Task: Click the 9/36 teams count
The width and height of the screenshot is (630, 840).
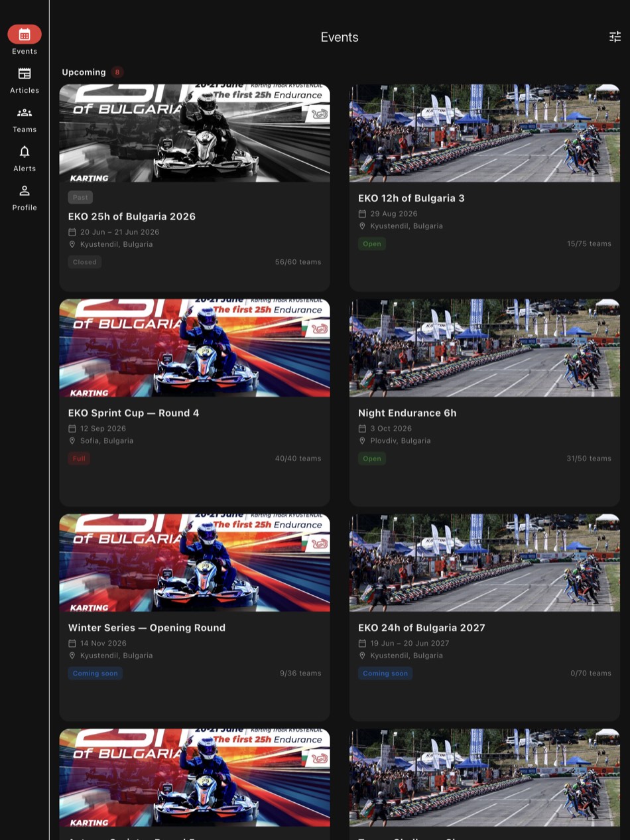Action: click(x=300, y=673)
